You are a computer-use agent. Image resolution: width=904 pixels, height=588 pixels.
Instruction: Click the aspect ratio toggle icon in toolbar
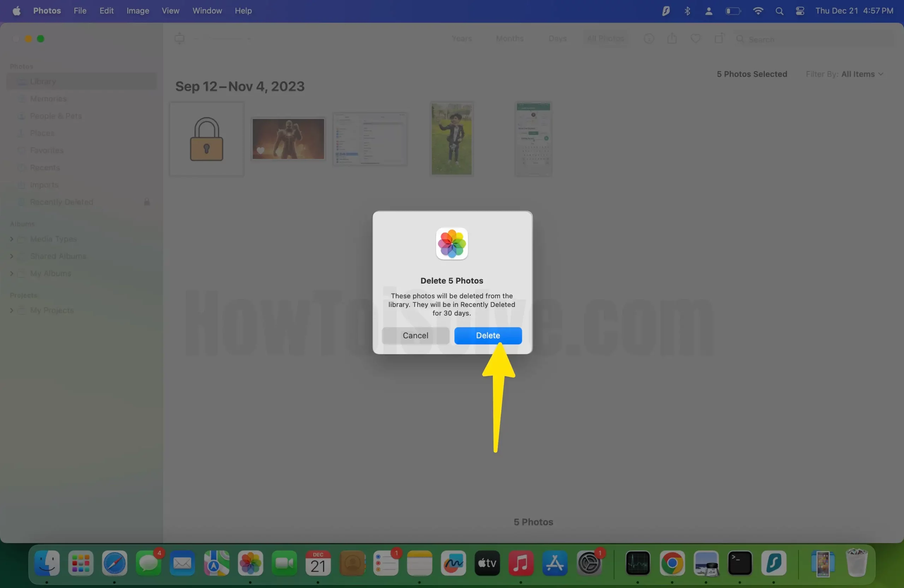coord(179,38)
